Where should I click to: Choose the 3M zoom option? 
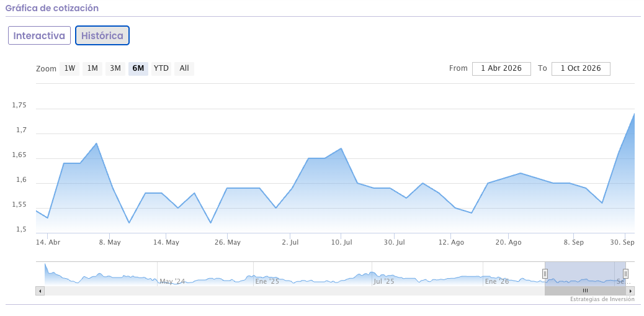pyautogui.click(x=115, y=68)
